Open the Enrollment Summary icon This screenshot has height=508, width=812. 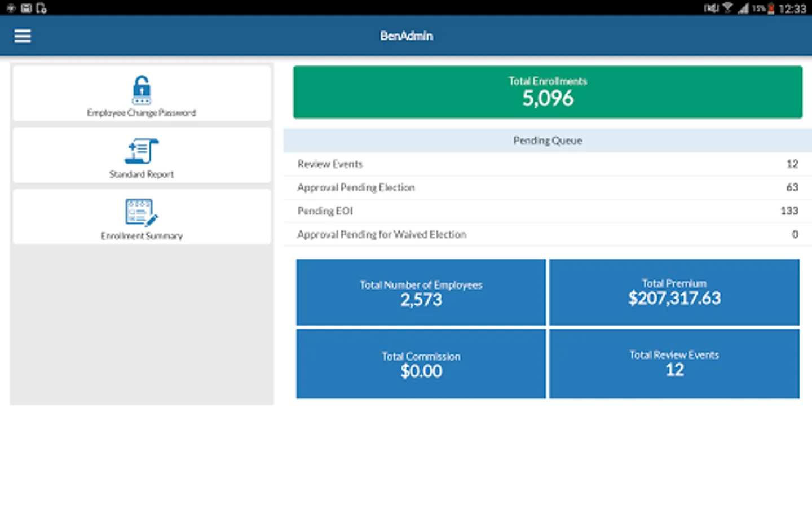(x=142, y=212)
